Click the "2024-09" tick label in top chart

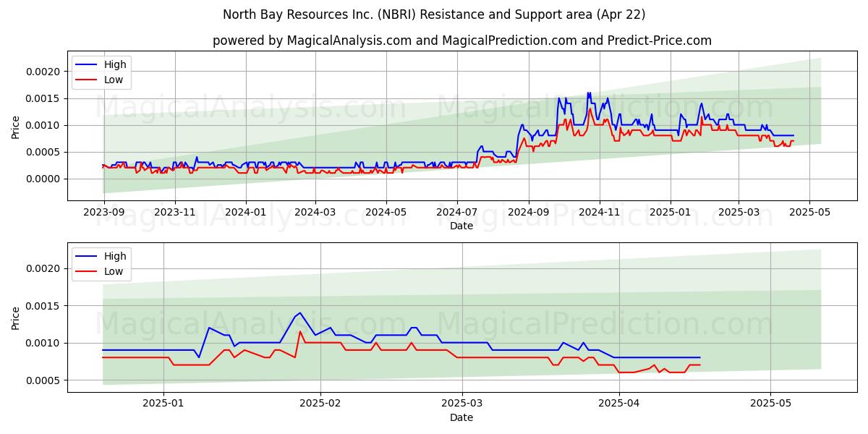(528, 211)
